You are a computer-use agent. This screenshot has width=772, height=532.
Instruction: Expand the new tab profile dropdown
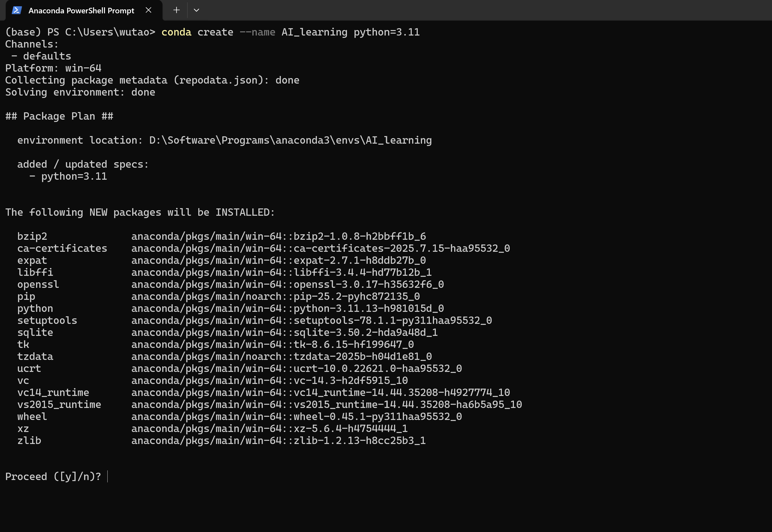[x=196, y=10]
